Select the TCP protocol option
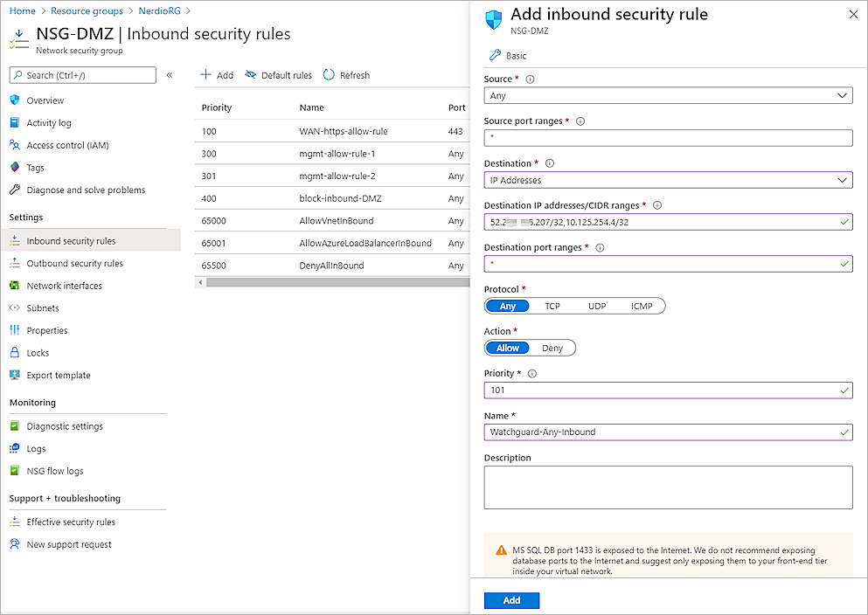This screenshot has height=615, width=868. [552, 305]
